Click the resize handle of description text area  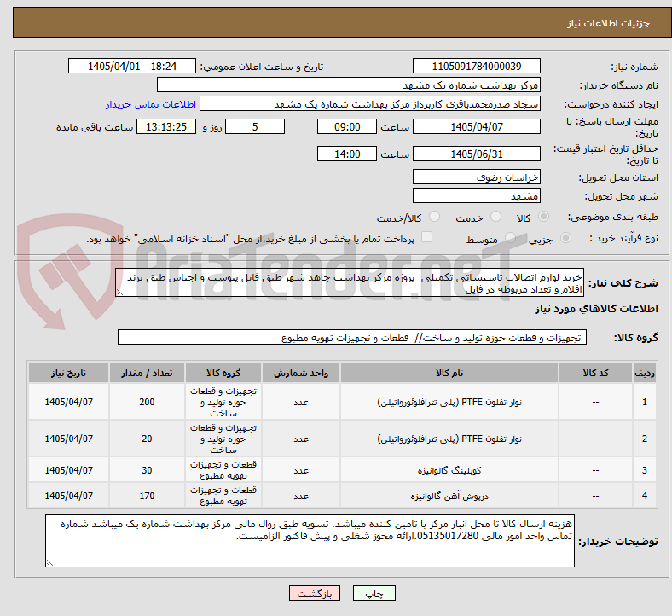pos(119,293)
